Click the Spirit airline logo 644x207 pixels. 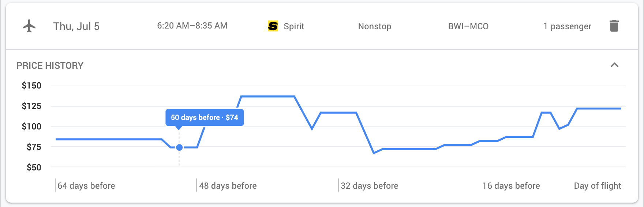[273, 26]
